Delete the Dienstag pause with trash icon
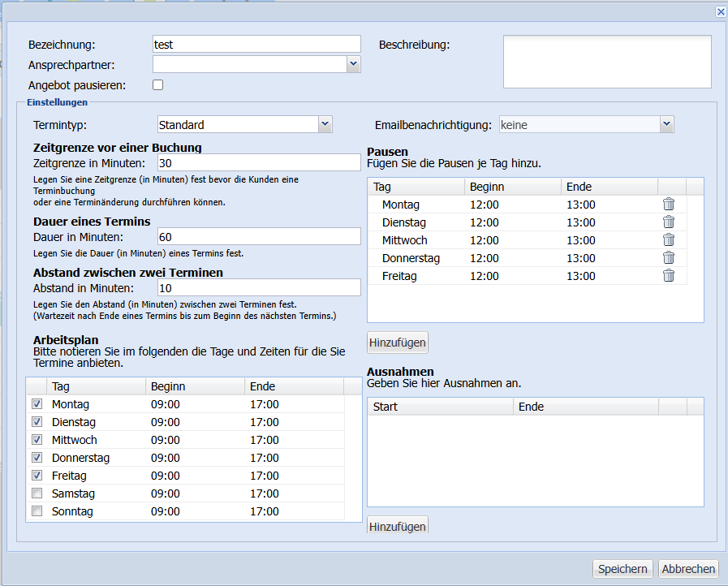 [669, 222]
